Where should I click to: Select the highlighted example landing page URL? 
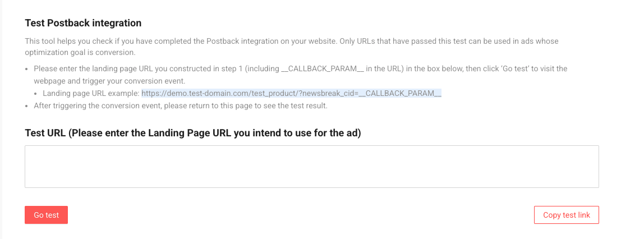[291, 93]
